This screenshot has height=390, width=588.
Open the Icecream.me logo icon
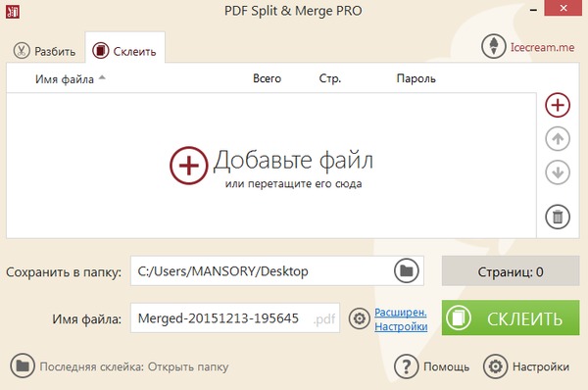tap(494, 46)
